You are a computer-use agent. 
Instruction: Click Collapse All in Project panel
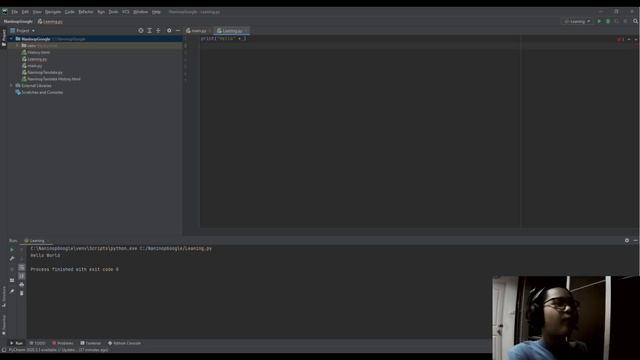pos(158,31)
